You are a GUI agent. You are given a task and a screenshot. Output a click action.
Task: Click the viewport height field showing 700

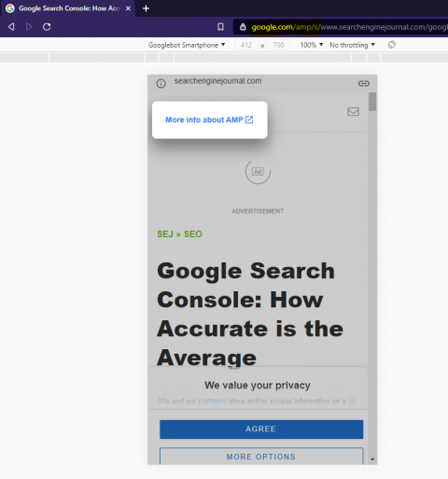click(x=278, y=45)
